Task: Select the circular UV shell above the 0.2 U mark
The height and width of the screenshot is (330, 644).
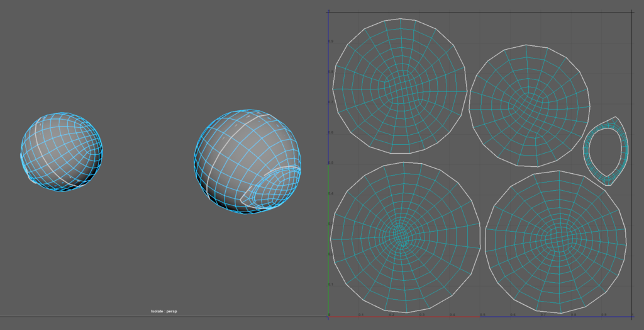Action: click(x=406, y=237)
